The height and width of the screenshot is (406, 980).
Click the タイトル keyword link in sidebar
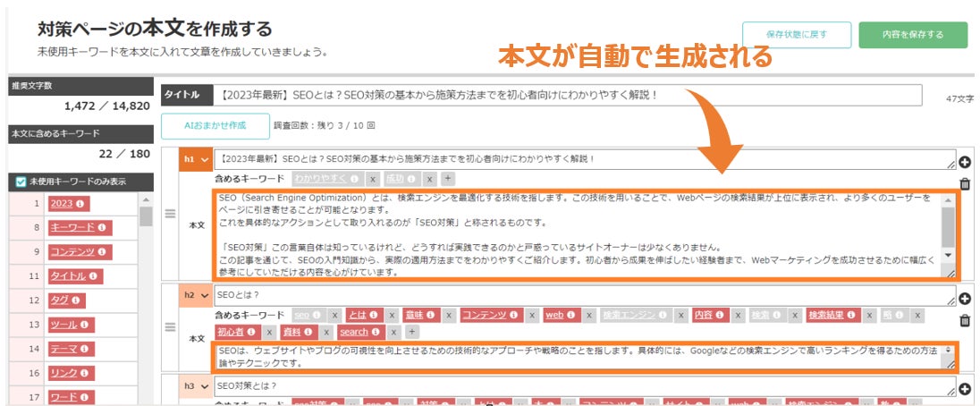coord(68,276)
